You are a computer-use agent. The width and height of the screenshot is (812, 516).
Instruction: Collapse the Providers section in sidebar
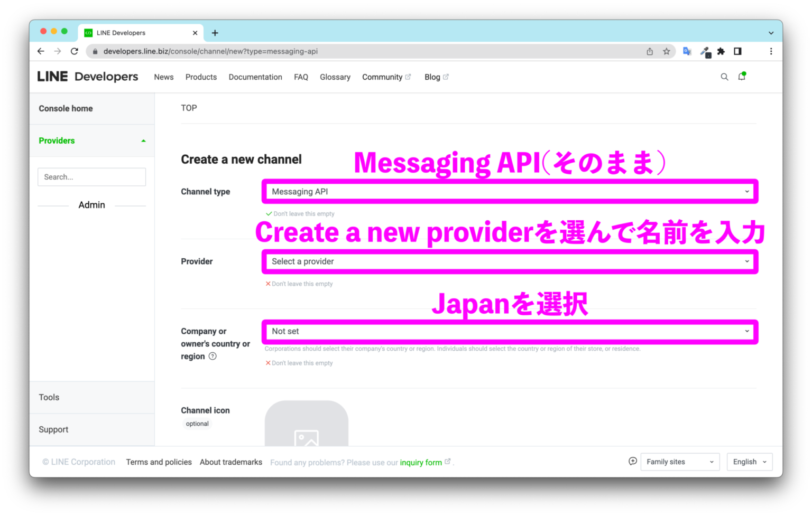(142, 140)
